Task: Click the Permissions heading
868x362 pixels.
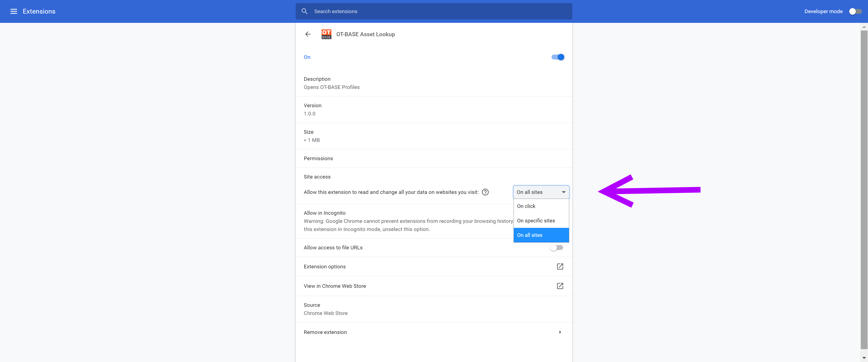Action: [x=318, y=159]
